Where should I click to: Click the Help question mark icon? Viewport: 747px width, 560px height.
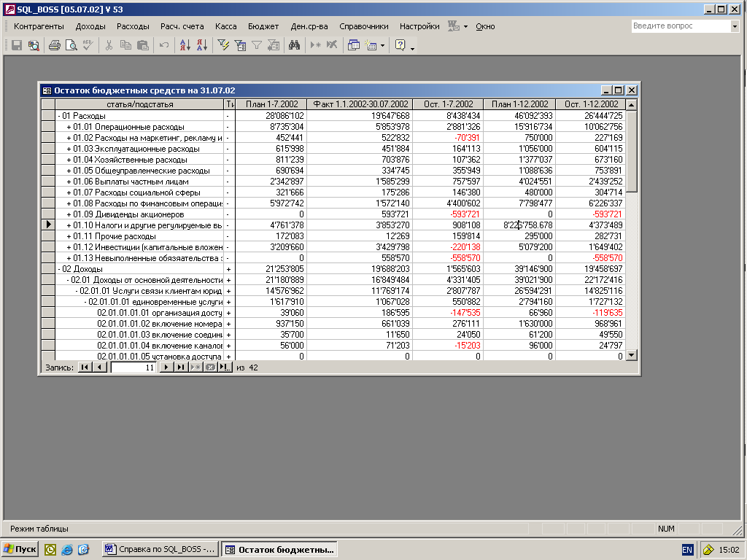pyautogui.click(x=400, y=45)
